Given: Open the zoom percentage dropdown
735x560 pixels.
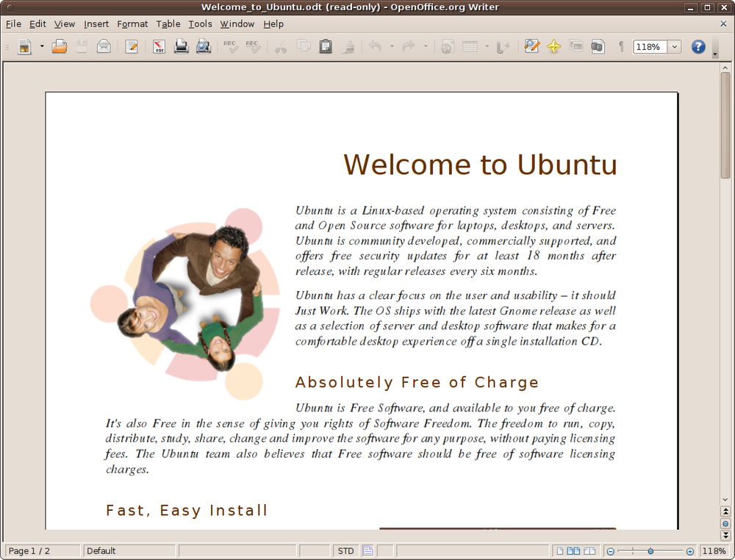Looking at the screenshot, I should tap(673, 46).
